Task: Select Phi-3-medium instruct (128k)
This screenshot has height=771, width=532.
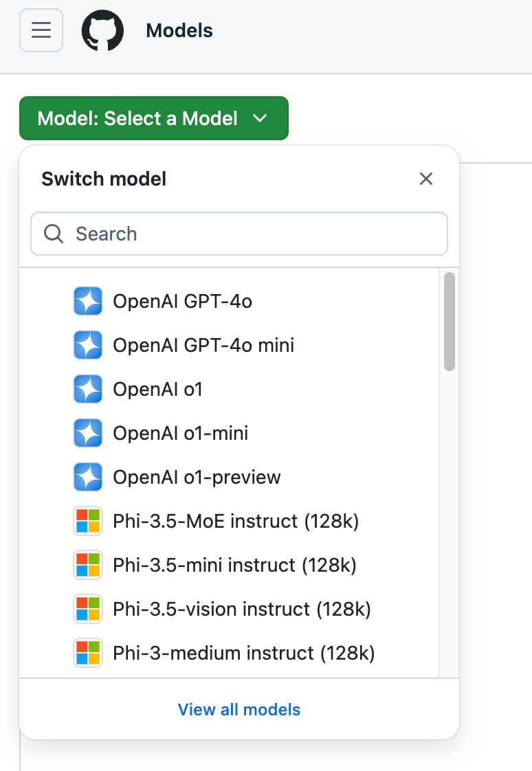Action: coord(229,653)
